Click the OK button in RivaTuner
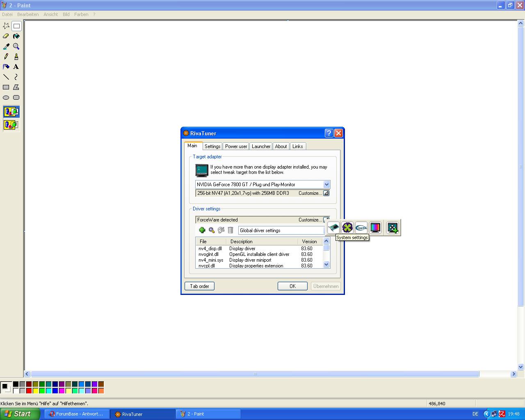The width and height of the screenshot is (525, 420). click(292, 286)
